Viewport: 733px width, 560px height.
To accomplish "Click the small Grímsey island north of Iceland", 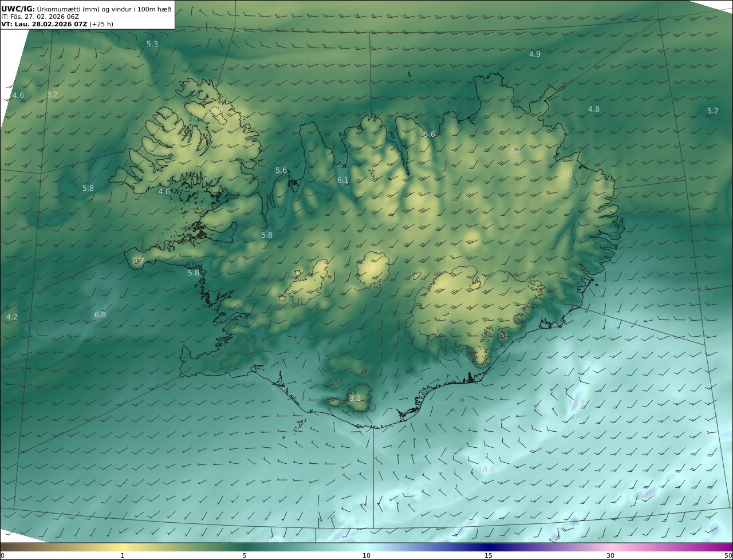I will pos(409,74).
